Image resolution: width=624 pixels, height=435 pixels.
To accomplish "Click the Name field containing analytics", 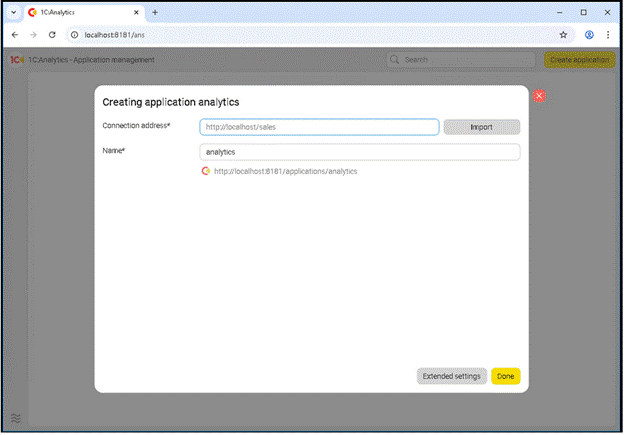I will (x=359, y=152).
